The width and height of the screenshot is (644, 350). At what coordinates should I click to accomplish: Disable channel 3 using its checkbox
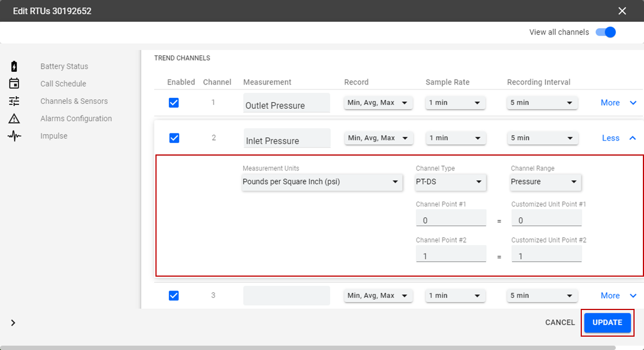pyautogui.click(x=174, y=296)
